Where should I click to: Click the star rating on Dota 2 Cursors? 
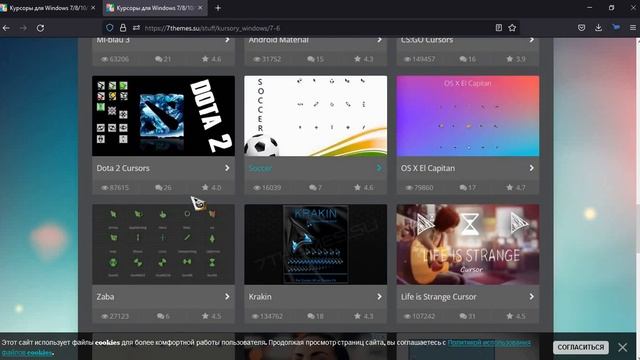point(205,188)
